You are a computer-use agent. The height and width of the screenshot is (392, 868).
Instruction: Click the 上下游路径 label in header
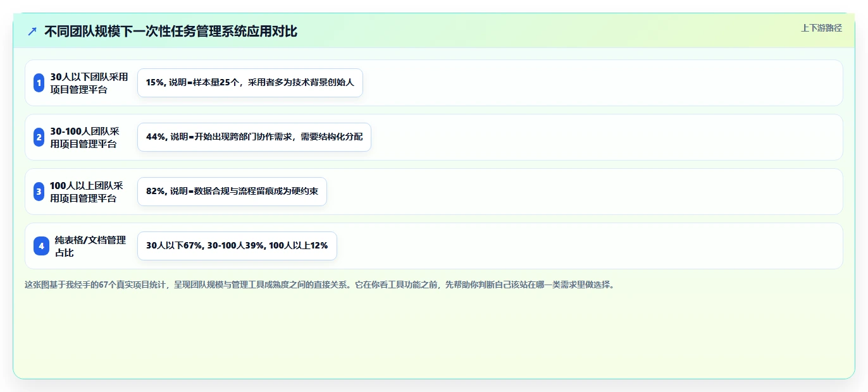[x=821, y=28]
